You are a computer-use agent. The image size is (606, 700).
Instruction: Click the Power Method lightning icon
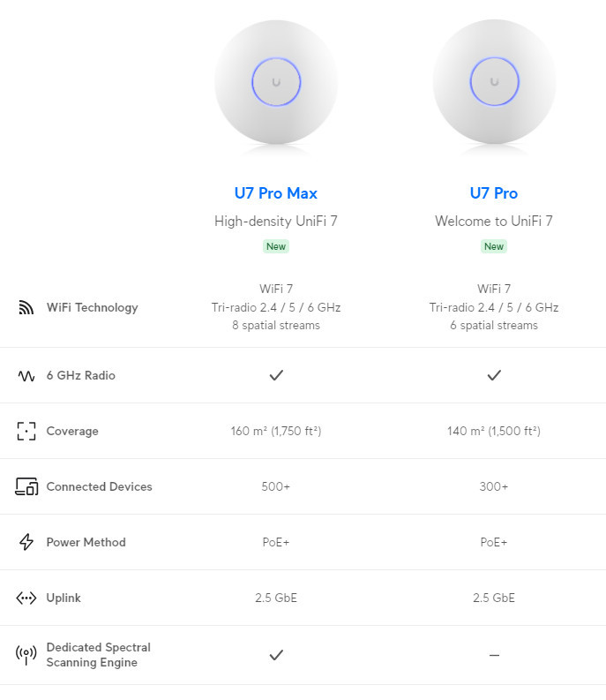coord(26,543)
